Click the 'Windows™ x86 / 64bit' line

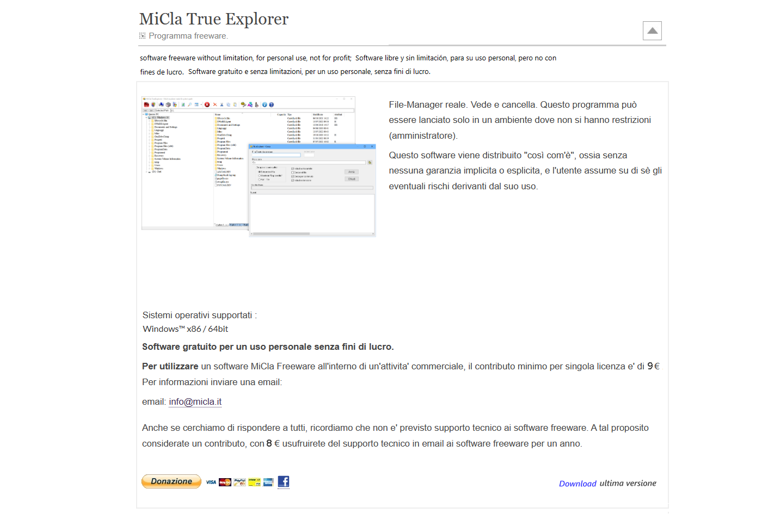point(185,329)
